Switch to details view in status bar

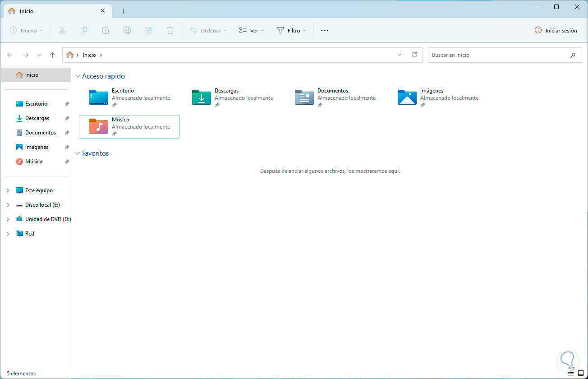click(x=571, y=373)
